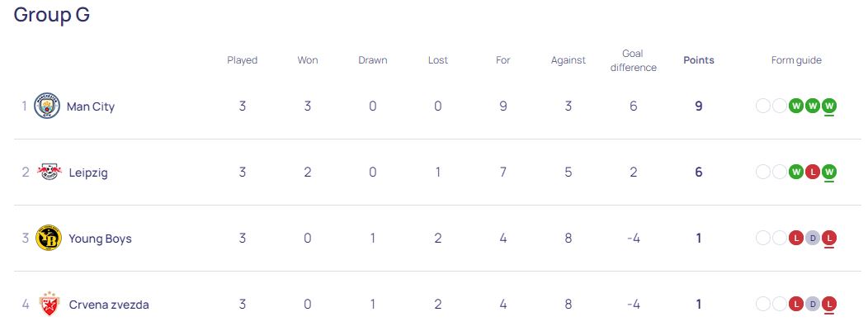Click the Leipzig club crest

click(50, 173)
